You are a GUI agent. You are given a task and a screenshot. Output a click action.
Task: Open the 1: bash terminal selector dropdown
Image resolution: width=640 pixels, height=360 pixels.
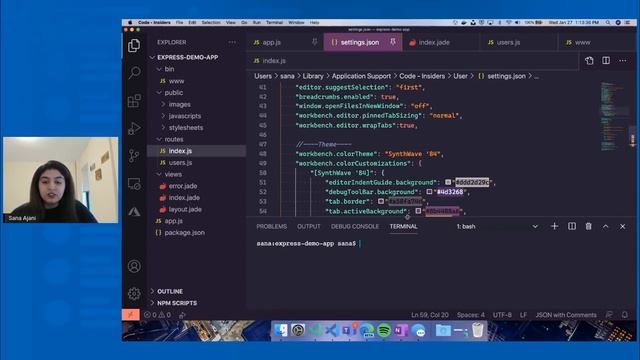pos(497,227)
